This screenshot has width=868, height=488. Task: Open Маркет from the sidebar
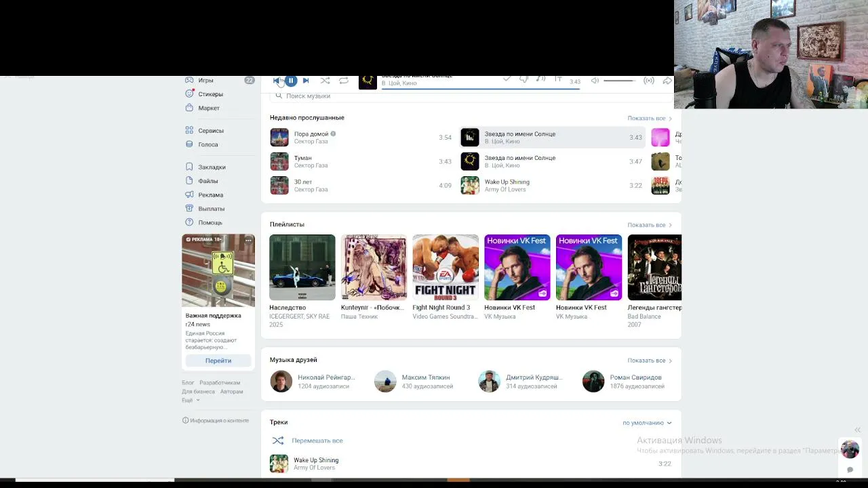coord(209,108)
